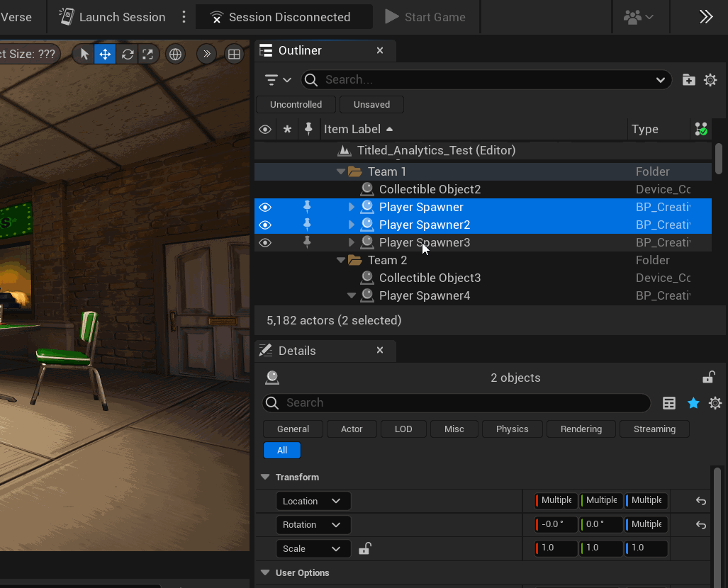728x588 pixels.
Task: Reset Location to default arrow
Action: click(700, 501)
